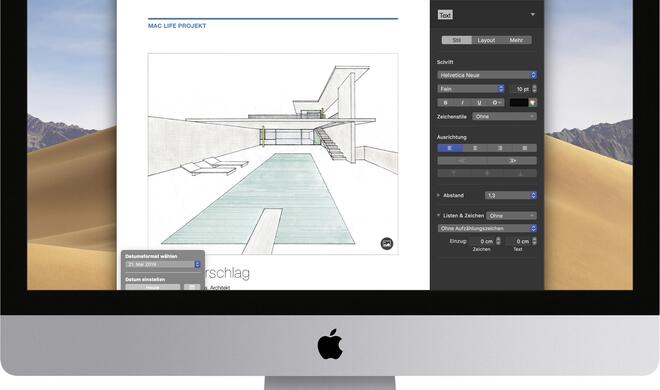Center align the text
660x390 pixels.
(475, 148)
